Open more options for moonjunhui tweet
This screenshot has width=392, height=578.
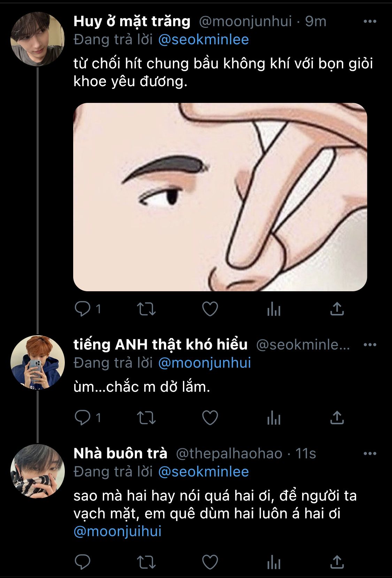[370, 21]
